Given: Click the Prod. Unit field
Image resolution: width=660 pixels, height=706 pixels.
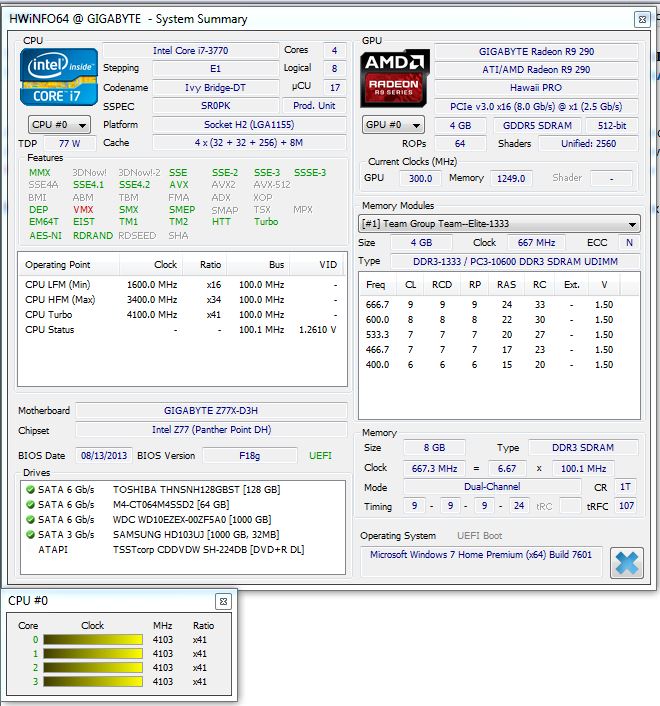Looking at the screenshot, I should (314, 106).
